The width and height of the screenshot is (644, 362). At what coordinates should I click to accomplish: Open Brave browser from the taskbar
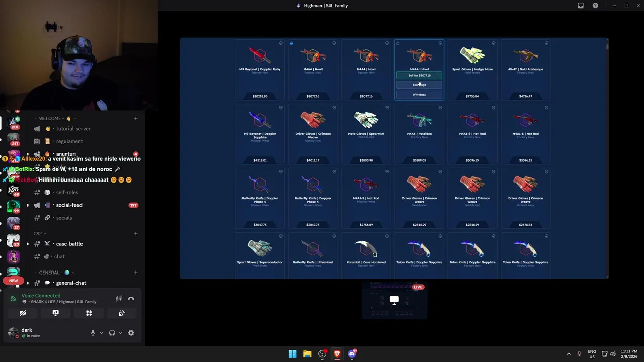click(337, 354)
